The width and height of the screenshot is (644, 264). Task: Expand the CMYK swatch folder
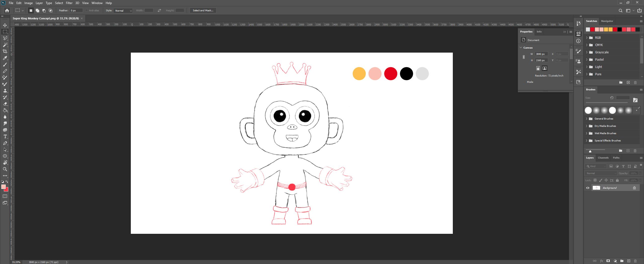point(587,45)
